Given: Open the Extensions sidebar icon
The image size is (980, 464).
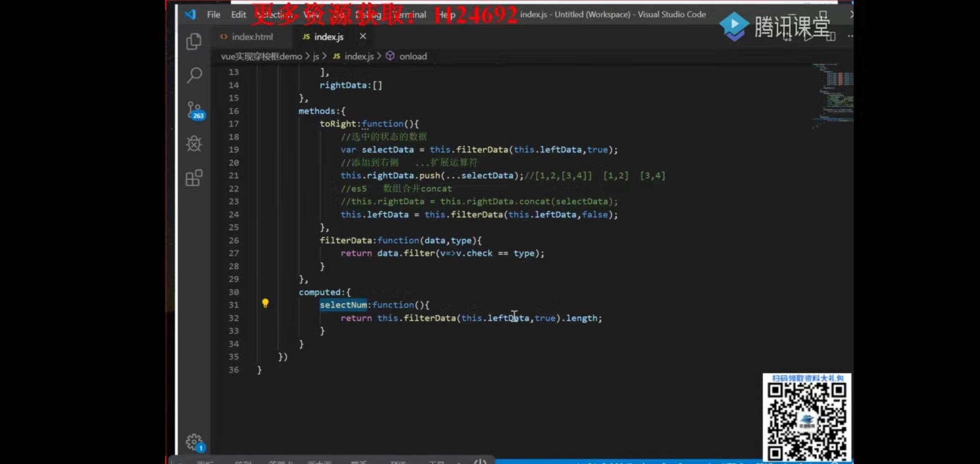Looking at the screenshot, I should tap(194, 177).
